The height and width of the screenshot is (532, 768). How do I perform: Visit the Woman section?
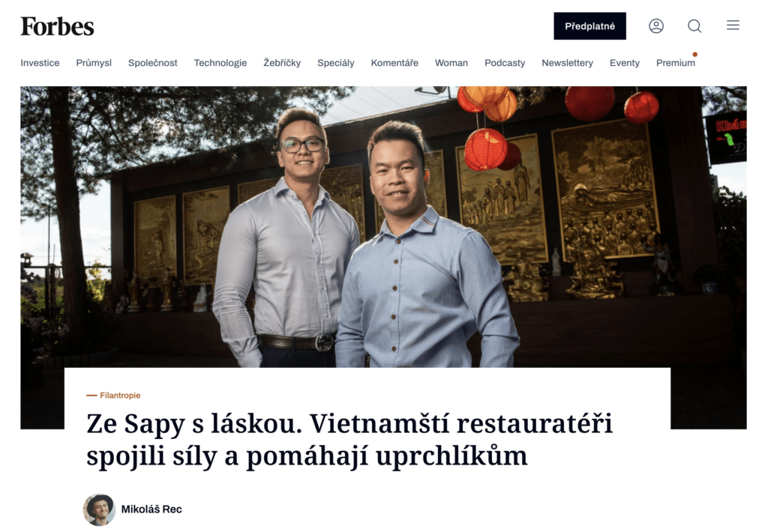point(451,63)
